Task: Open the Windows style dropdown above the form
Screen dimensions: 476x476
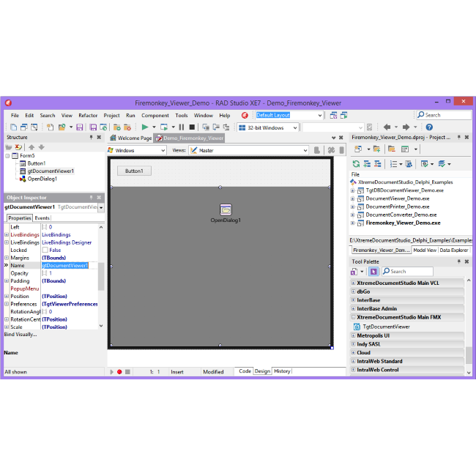Action: pyautogui.click(x=163, y=151)
